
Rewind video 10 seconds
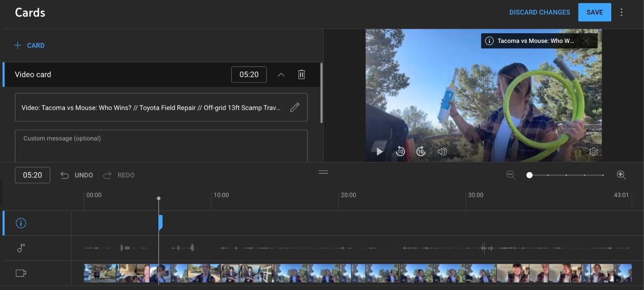tap(400, 152)
